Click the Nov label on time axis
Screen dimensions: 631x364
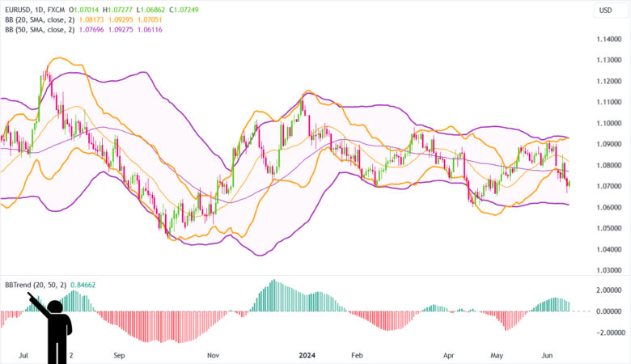pyautogui.click(x=214, y=354)
